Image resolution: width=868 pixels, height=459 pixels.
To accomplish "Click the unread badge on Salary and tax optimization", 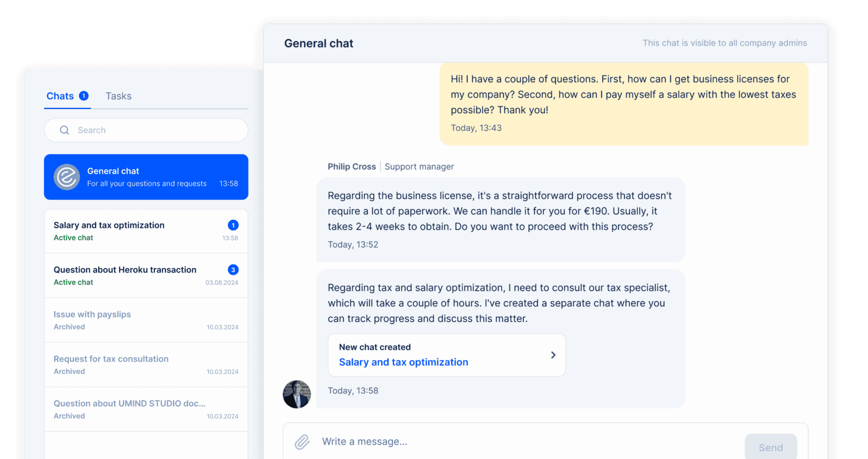I will (x=233, y=225).
